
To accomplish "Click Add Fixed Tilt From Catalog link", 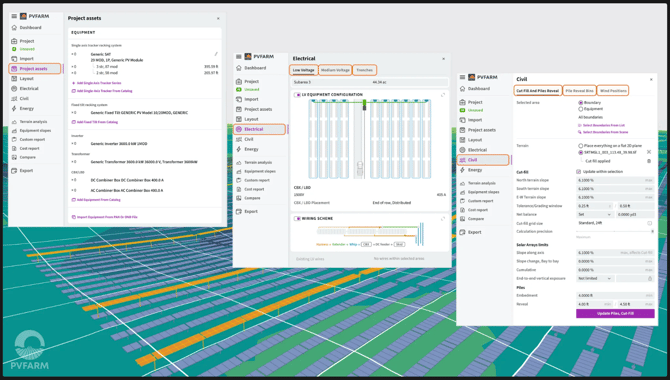I will click(x=94, y=122).
